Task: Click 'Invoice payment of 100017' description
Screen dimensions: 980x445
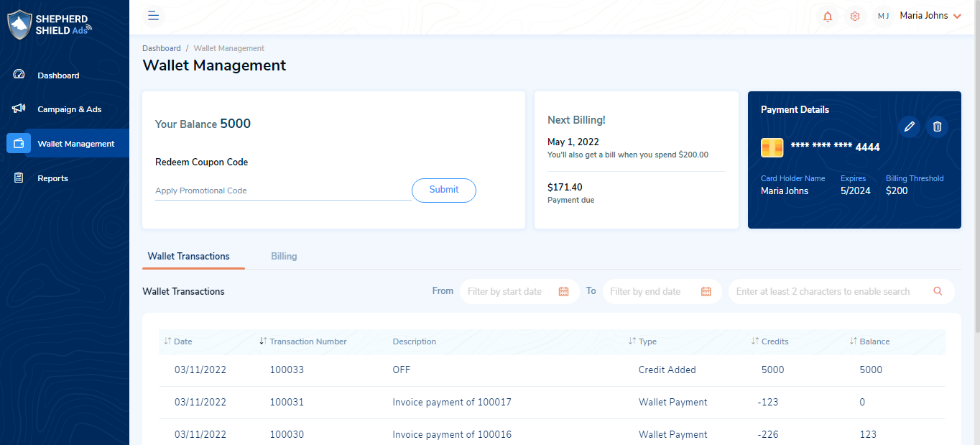Action: point(452,402)
